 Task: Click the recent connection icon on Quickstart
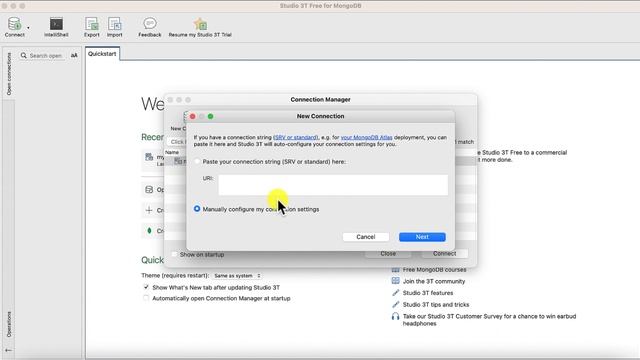point(149,157)
